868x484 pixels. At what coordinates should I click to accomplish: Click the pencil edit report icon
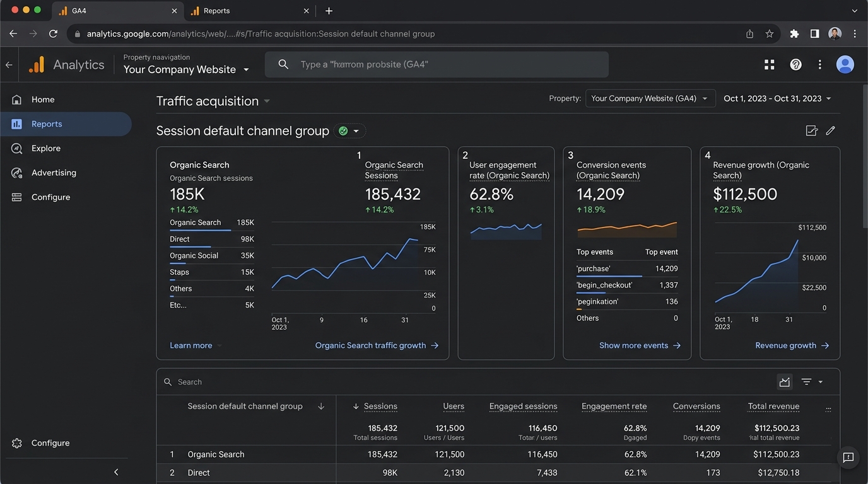click(831, 130)
